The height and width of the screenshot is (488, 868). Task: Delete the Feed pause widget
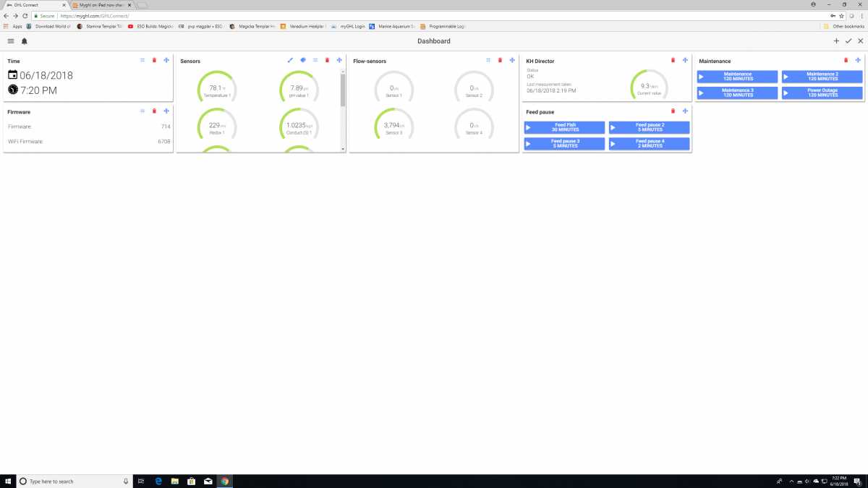[673, 111]
